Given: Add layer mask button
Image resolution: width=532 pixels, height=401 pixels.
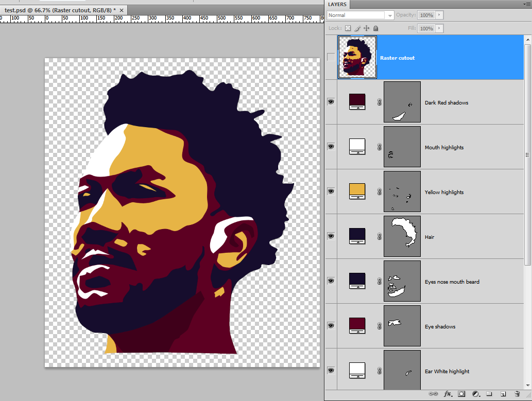Looking at the screenshot, I should pyautogui.click(x=461, y=394).
